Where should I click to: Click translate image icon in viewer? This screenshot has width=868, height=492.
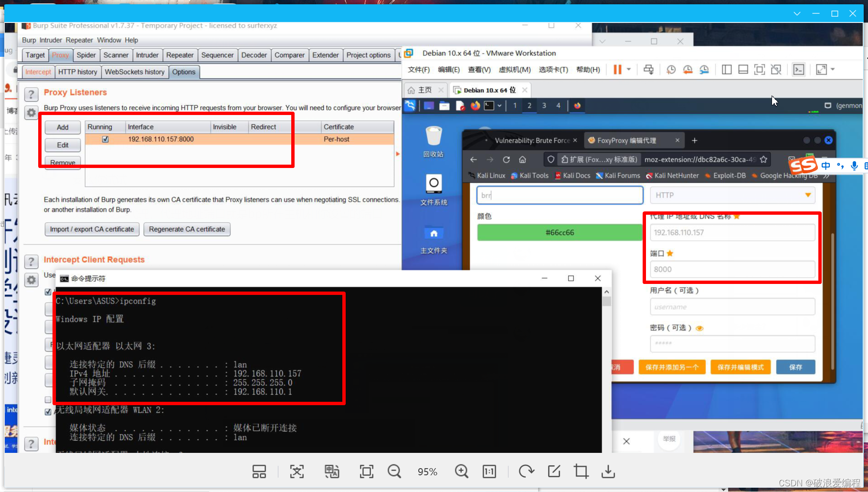(332, 471)
